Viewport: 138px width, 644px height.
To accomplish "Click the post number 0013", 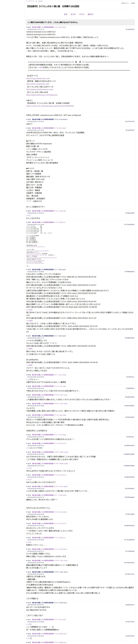I will [29, 435].
